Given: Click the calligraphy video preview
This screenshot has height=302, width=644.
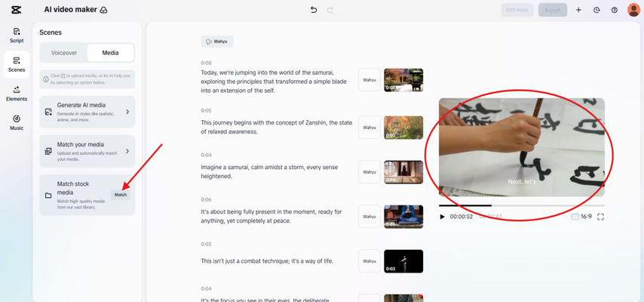Looking at the screenshot, I should (522, 147).
